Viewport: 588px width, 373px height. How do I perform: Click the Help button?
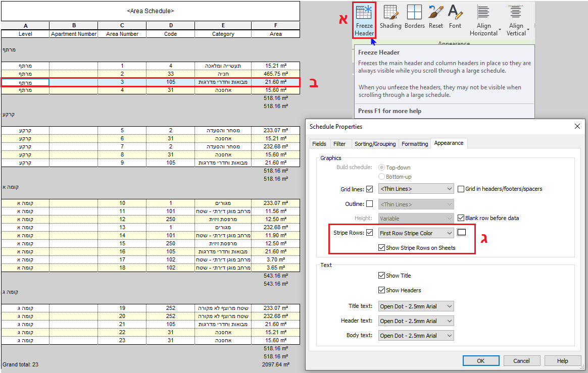point(563,360)
